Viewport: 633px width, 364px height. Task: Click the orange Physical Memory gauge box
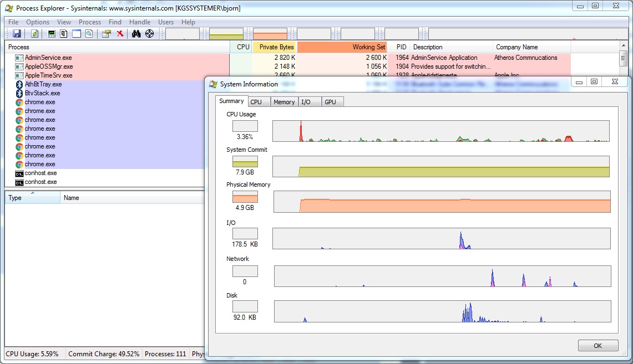(245, 197)
